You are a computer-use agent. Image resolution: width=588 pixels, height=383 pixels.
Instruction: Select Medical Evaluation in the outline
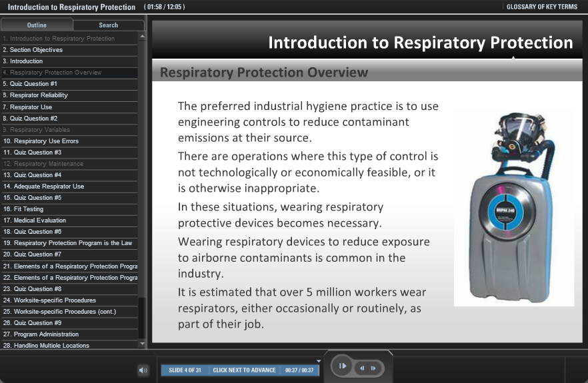(35, 220)
